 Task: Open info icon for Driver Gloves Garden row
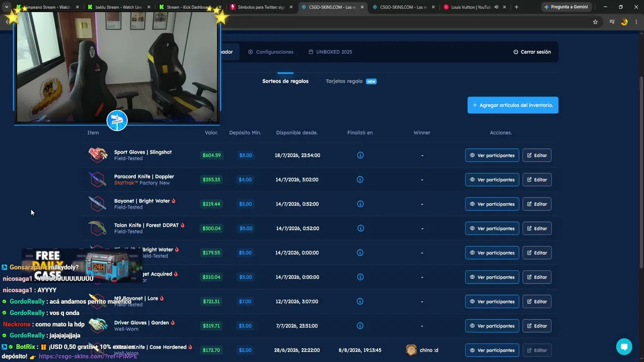360,326
